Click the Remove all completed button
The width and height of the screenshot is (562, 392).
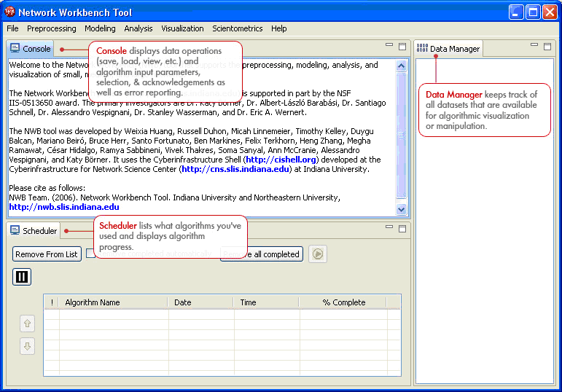262,254
